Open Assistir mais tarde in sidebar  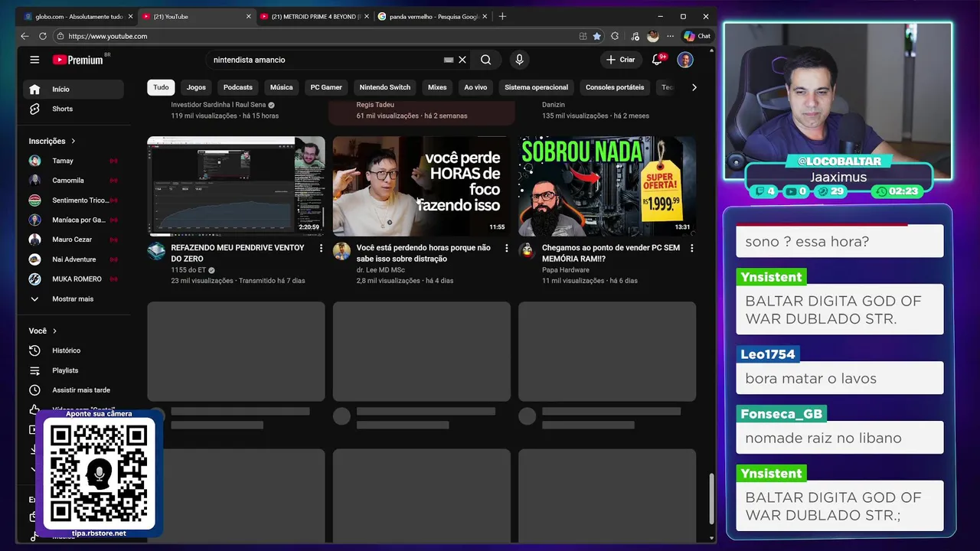(73, 390)
